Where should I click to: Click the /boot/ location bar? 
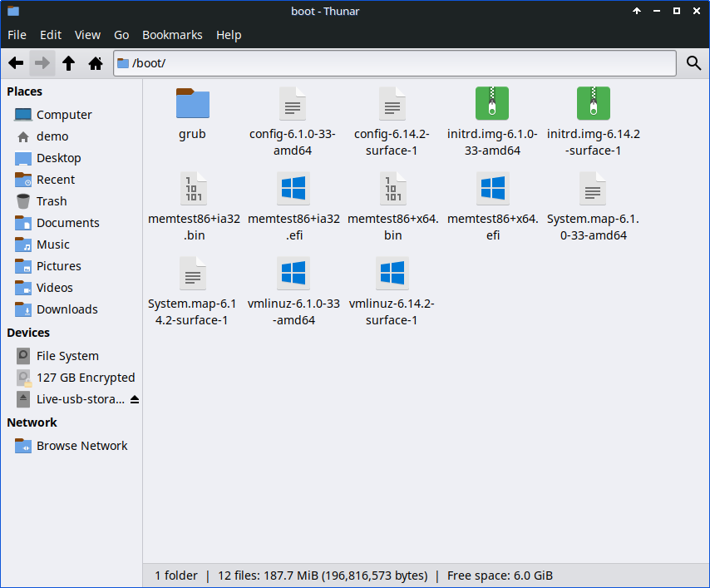pos(394,63)
